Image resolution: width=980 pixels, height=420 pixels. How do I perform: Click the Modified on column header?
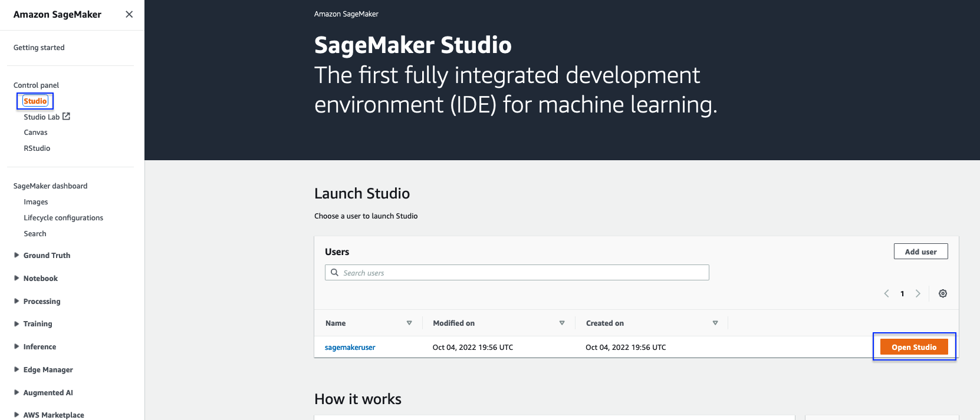pyautogui.click(x=454, y=323)
